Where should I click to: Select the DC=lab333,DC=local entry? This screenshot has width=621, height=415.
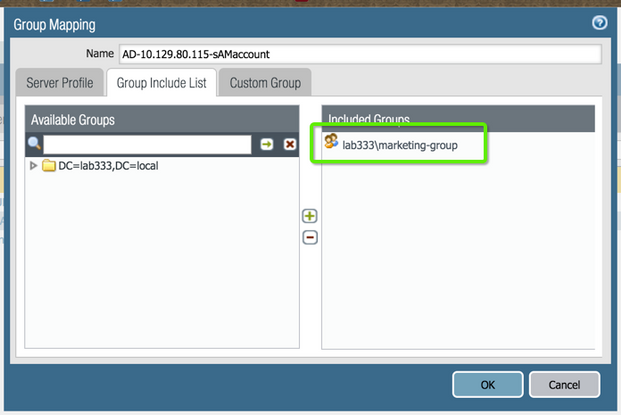click(x=108, y=166)
